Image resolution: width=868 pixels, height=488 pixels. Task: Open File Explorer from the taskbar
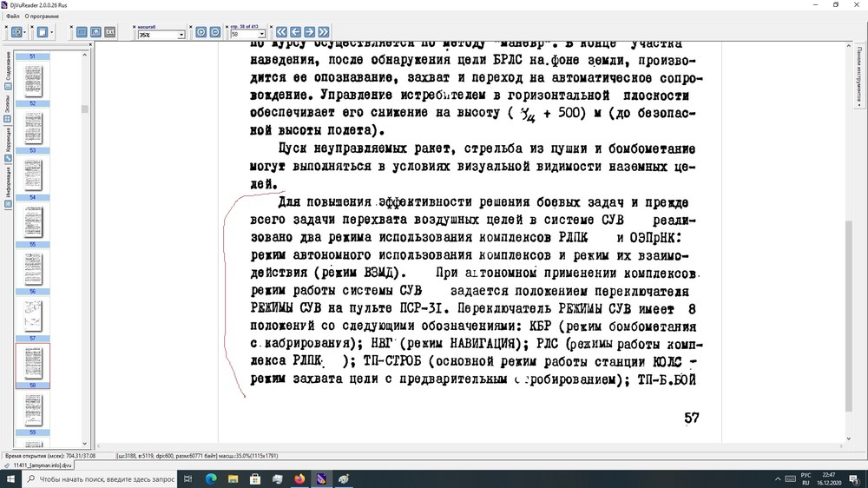[x=233, y=479]
